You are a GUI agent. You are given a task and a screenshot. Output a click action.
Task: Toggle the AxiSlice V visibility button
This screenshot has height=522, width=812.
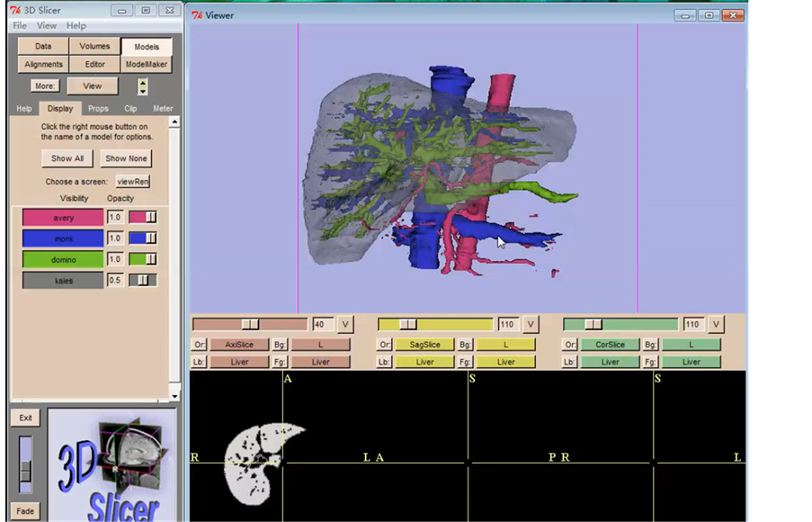[345, 324]
